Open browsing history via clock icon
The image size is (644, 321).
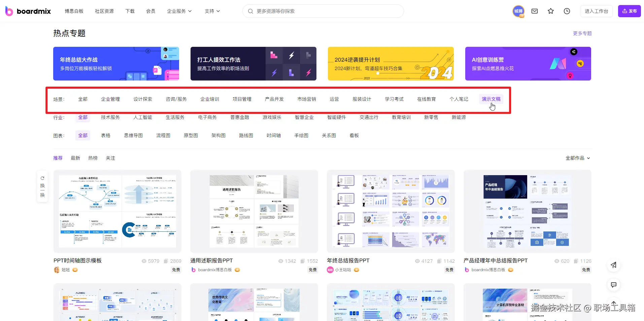pos(567,11)
